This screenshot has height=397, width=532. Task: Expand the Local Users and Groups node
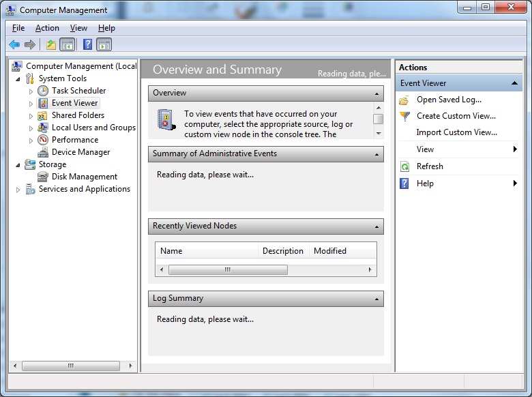(31, 128)
